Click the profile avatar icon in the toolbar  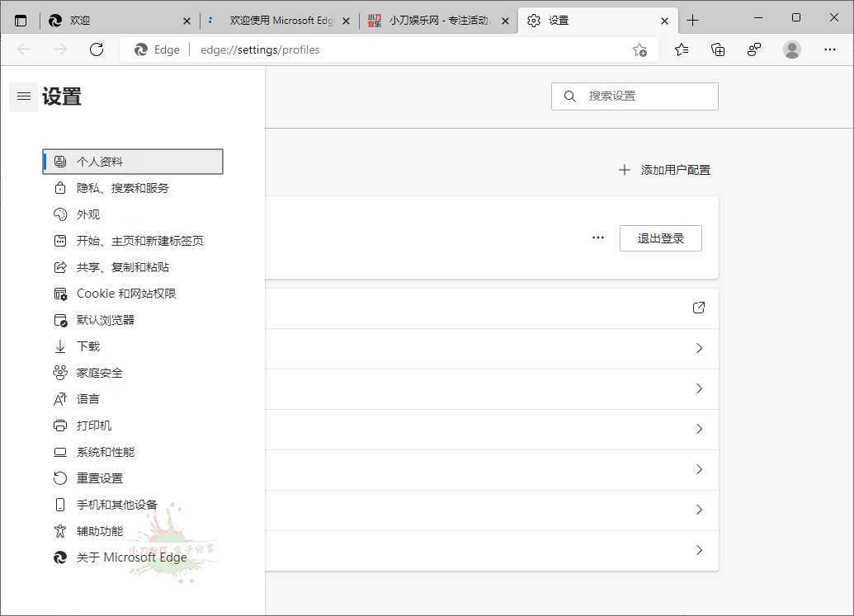coord(792,49)
